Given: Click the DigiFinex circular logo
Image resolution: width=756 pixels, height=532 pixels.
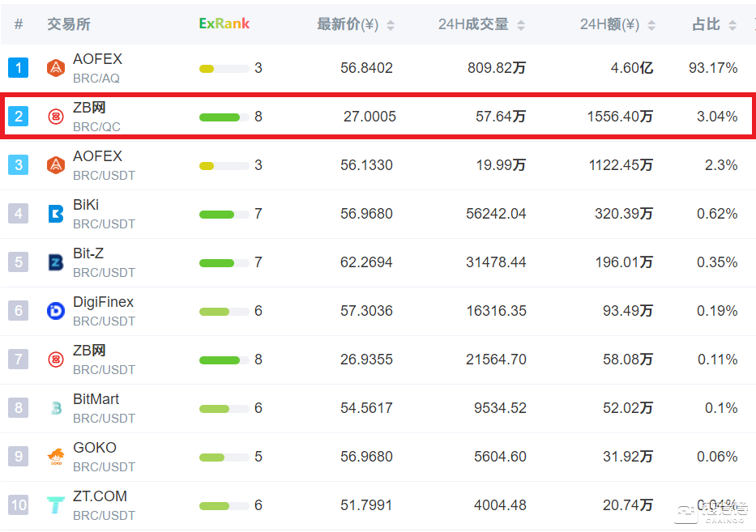Looking at the screenshot, I should click(55, 310).
